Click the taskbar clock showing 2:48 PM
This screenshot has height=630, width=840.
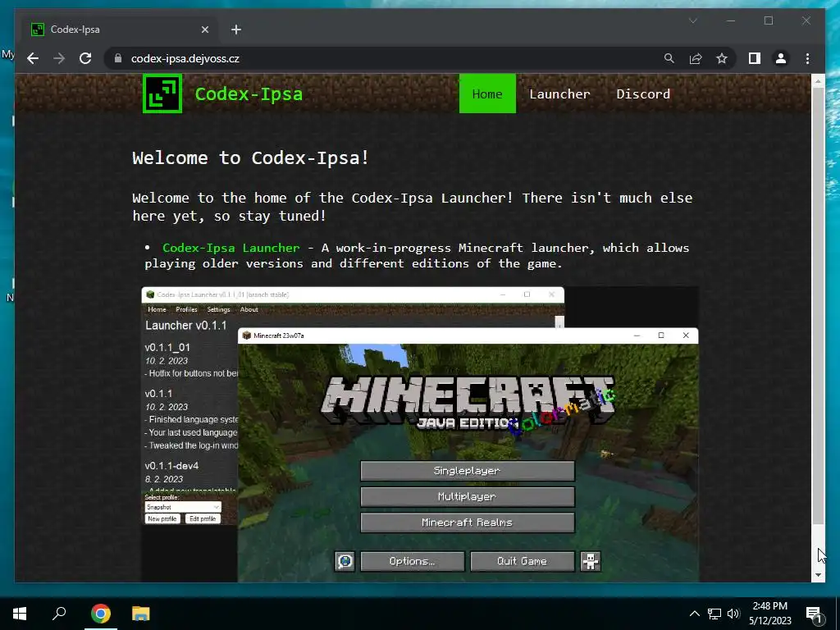769,614
